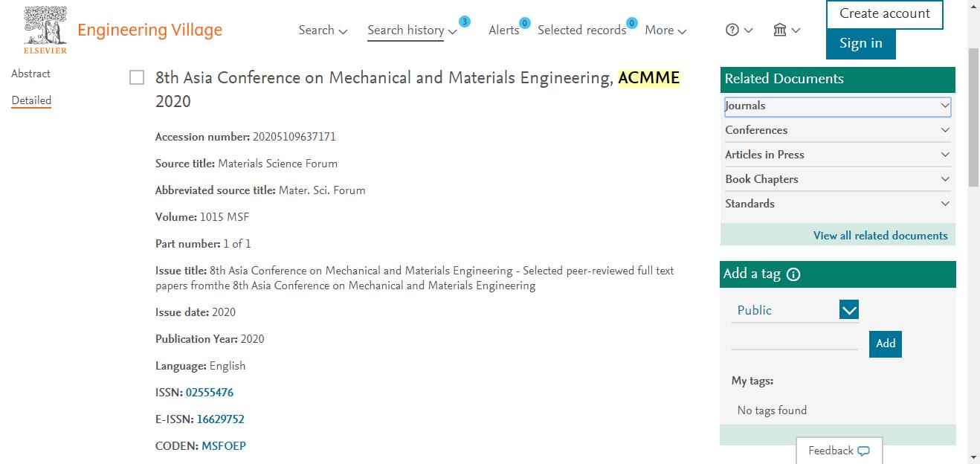The width and height of the screenshot is (980, 464).
Task: Open the Search menu
Action: point(323,30)
